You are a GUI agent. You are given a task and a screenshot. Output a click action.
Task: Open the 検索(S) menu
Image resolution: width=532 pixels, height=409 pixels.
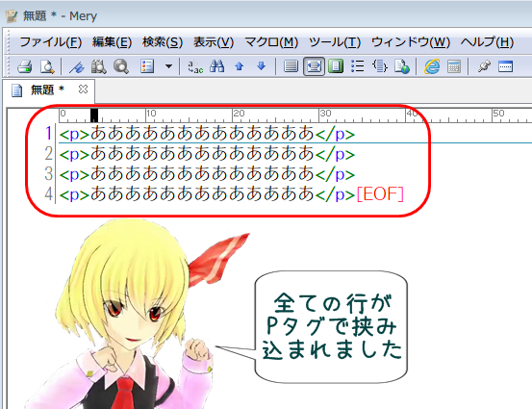(163, 42)
